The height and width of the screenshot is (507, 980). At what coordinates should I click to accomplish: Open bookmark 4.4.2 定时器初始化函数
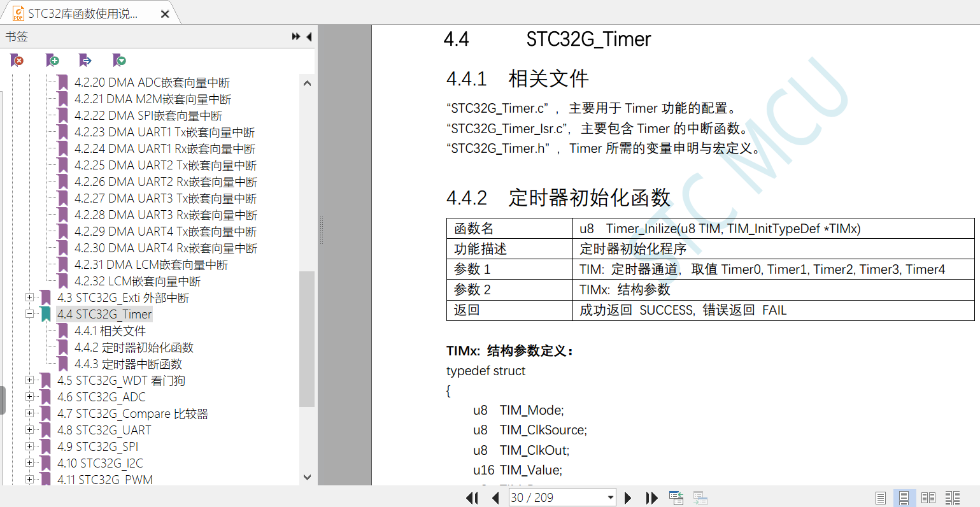pos(134,347)
